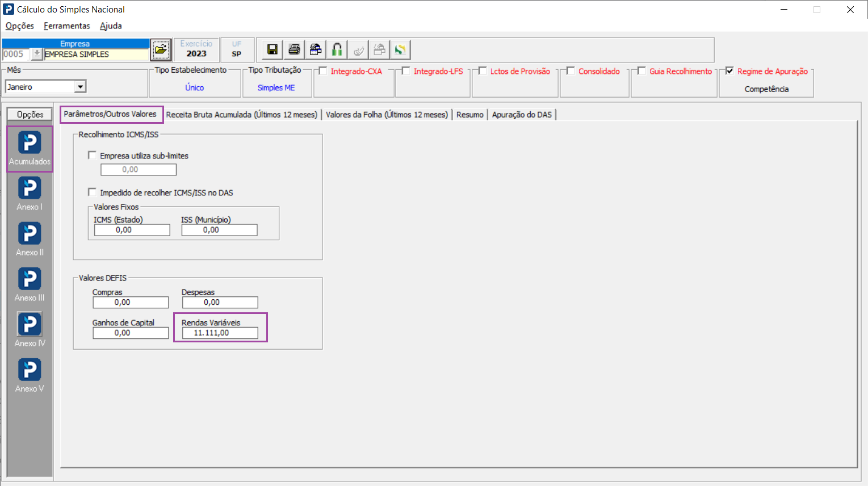
Task: Open Anexo III in the sidebar
Action: click(30, 284)
